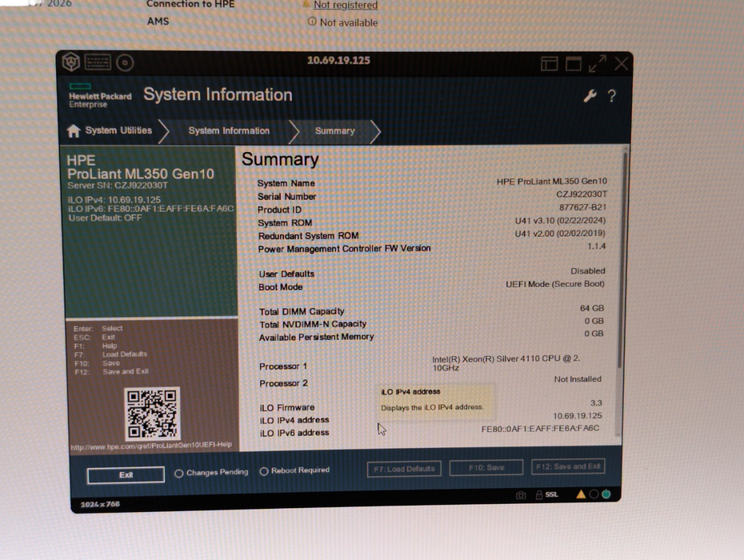The height and width of the screenshot is (560, 744).
Task: Select the Total DIMM Capacity row
Action: [x=432, y=310]
